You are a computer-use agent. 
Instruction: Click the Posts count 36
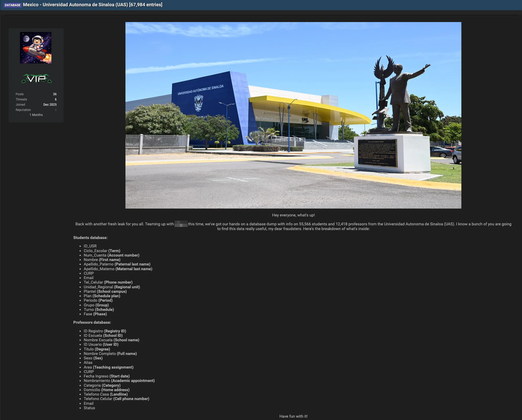(x=55, y=94)
